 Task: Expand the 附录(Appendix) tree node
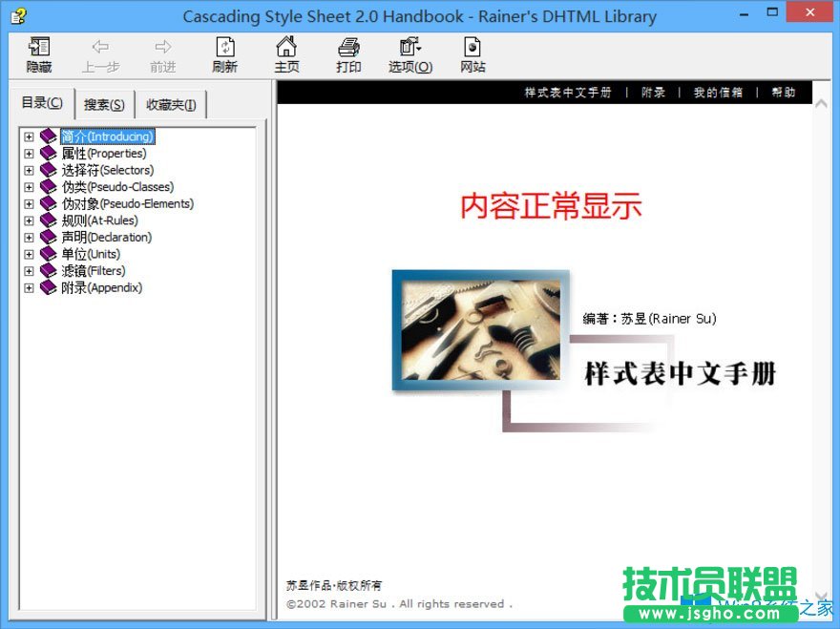pyautogui.click(x=29, y=287)
